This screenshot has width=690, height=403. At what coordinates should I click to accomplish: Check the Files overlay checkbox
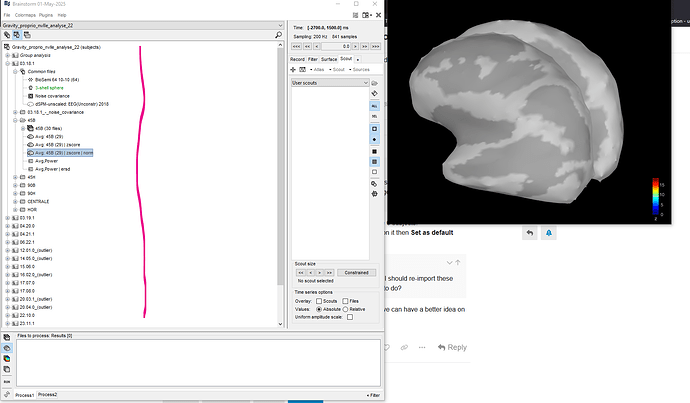345,301
